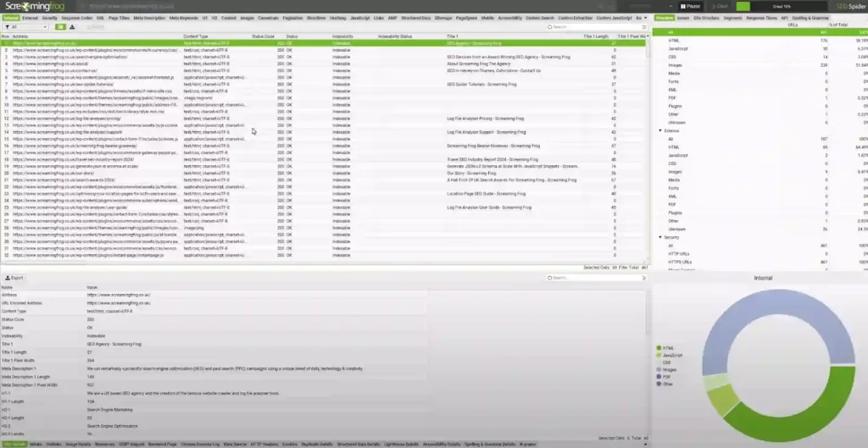Open the SERP Snippet bottom tab
This screenshot has width=868, height=448.
click(131, 444)
